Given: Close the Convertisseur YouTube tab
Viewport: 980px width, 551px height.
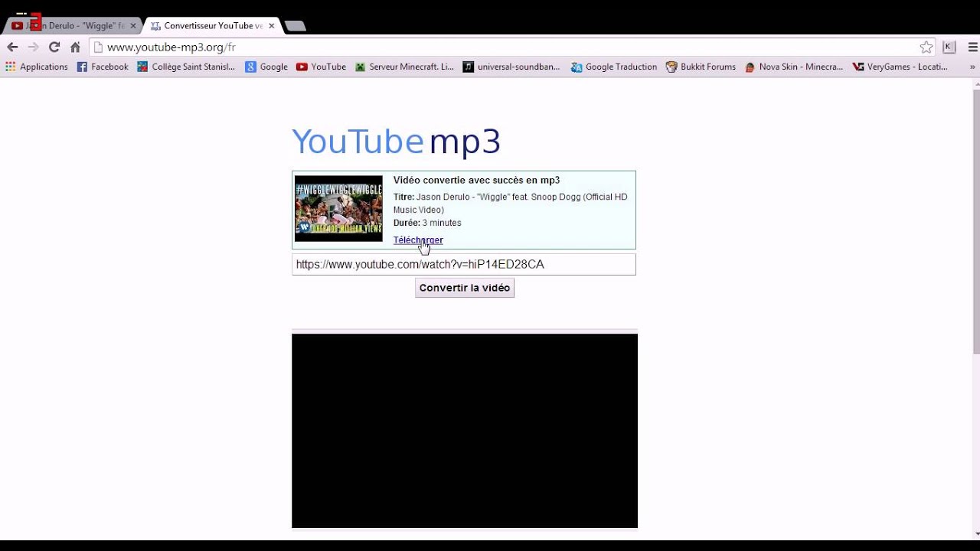Looking at the screenshot, I should pos(271,25).
